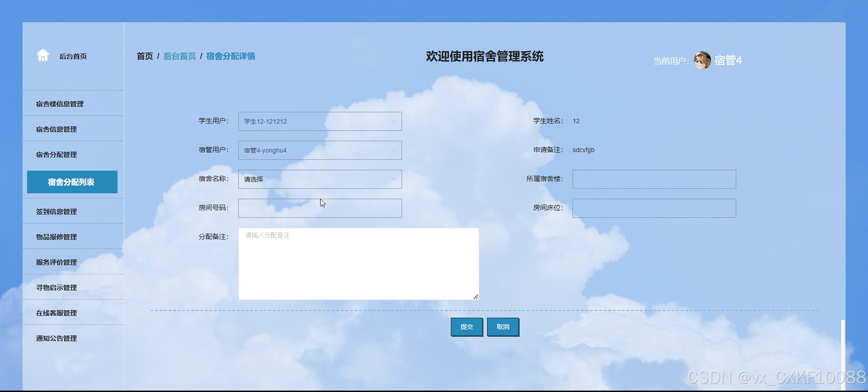Focus the 房间号码 input field
The width and height of the screenshot is (868, 392).
tap(320, 208)
